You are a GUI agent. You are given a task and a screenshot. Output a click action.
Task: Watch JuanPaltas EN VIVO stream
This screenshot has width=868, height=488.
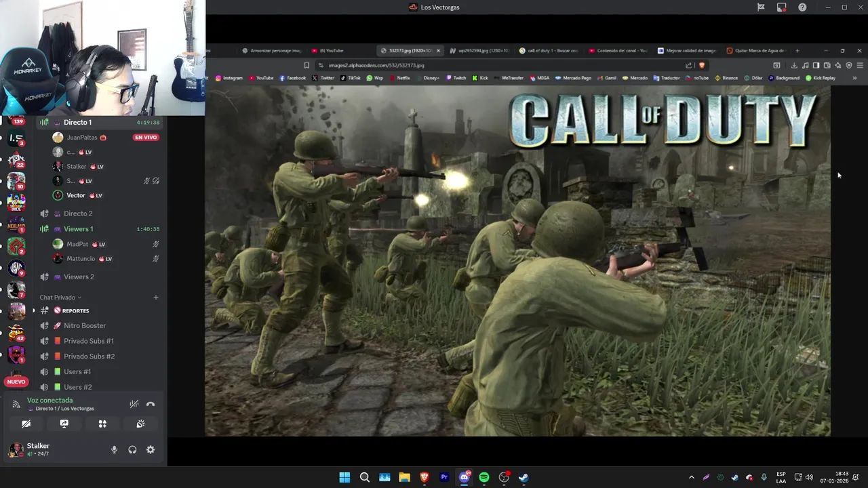(146, 137)
